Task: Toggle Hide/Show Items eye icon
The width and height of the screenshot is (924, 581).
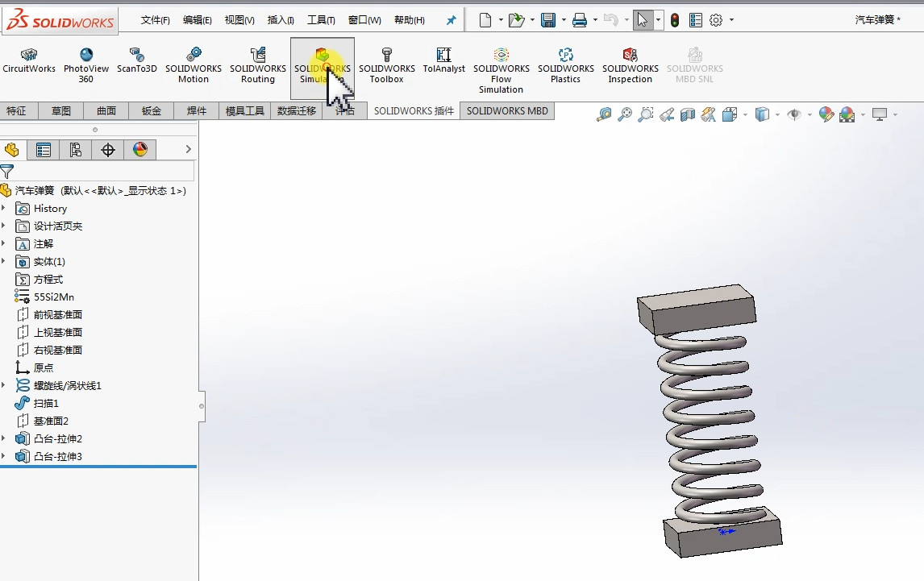Action: pos(793,115)
